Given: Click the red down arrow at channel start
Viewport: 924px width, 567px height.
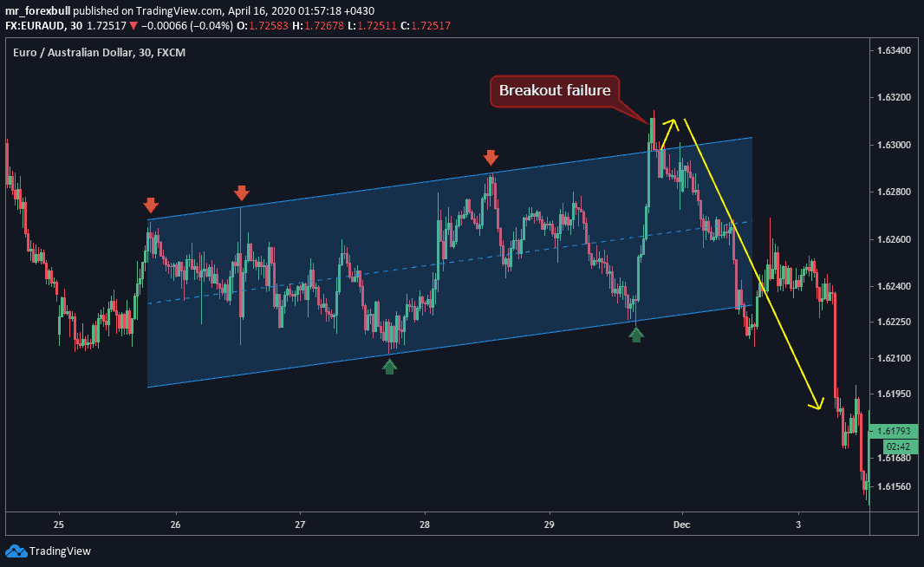Looking at the screenshot, I should pyautogui.click(x=151, y=205).
